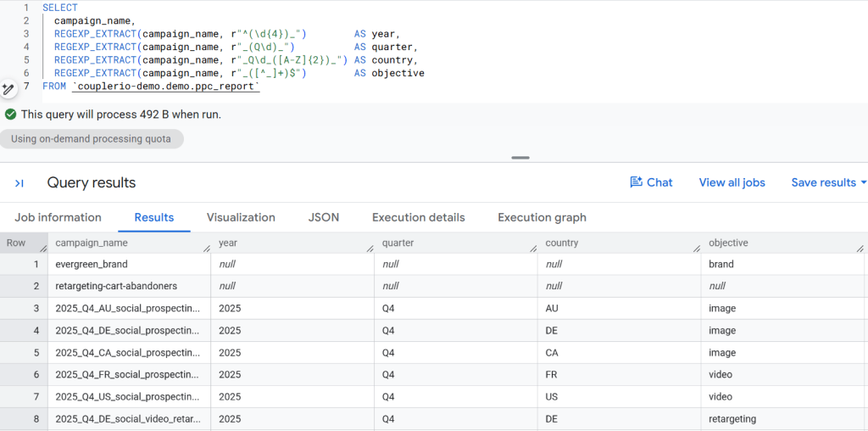Open the Chat button

652,182
